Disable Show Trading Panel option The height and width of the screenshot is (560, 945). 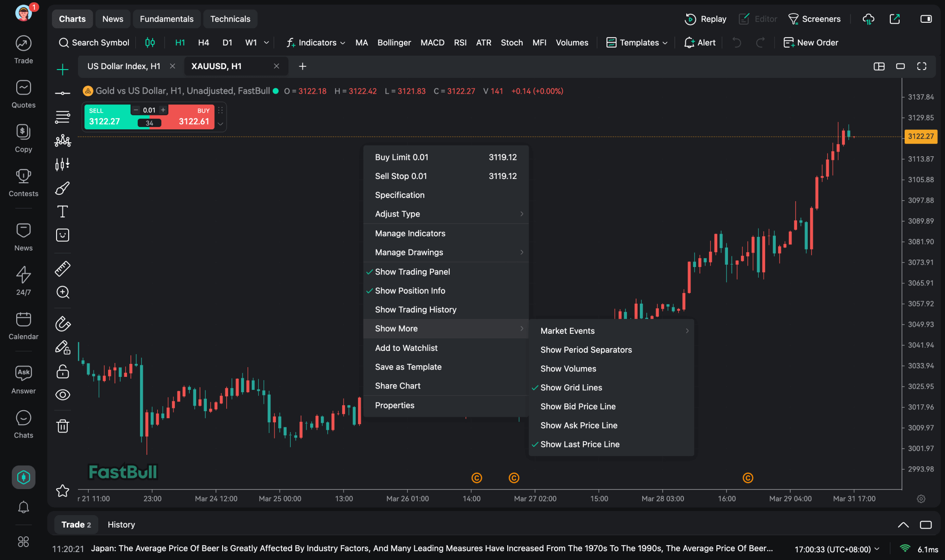pyautogui.click(x=412, y=272)
